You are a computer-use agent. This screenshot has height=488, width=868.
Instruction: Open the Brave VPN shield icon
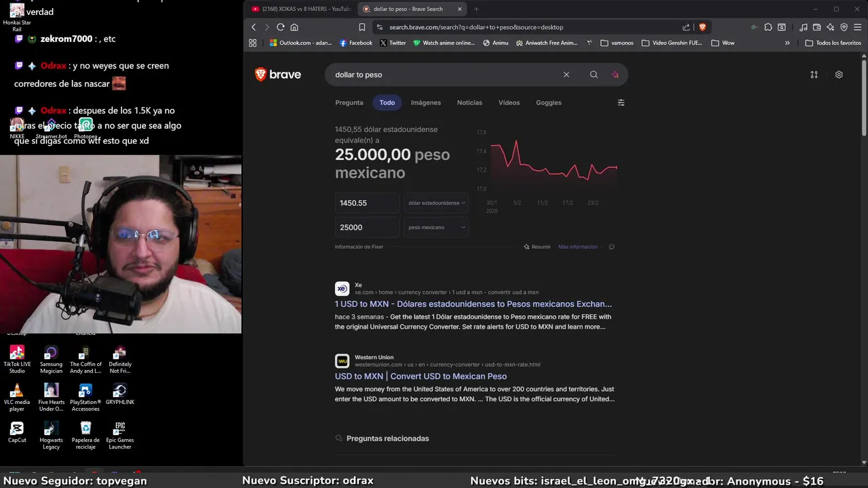click(844, 27)
